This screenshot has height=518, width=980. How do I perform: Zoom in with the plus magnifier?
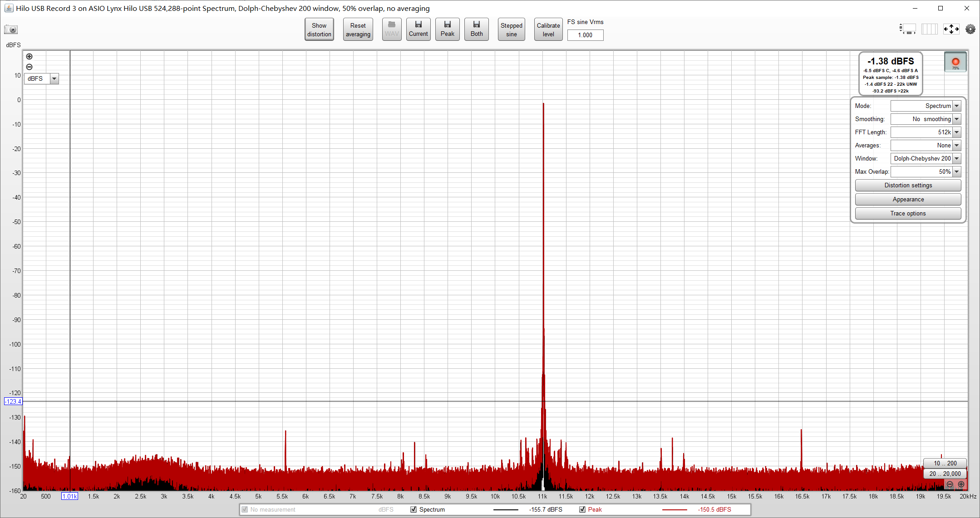click(30, 57)
